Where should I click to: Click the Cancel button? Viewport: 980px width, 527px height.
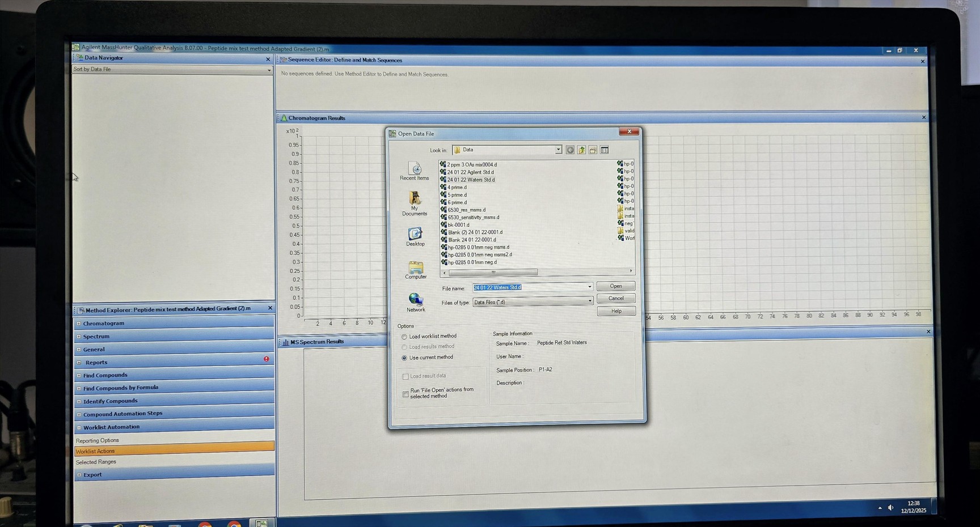[616, 298]
